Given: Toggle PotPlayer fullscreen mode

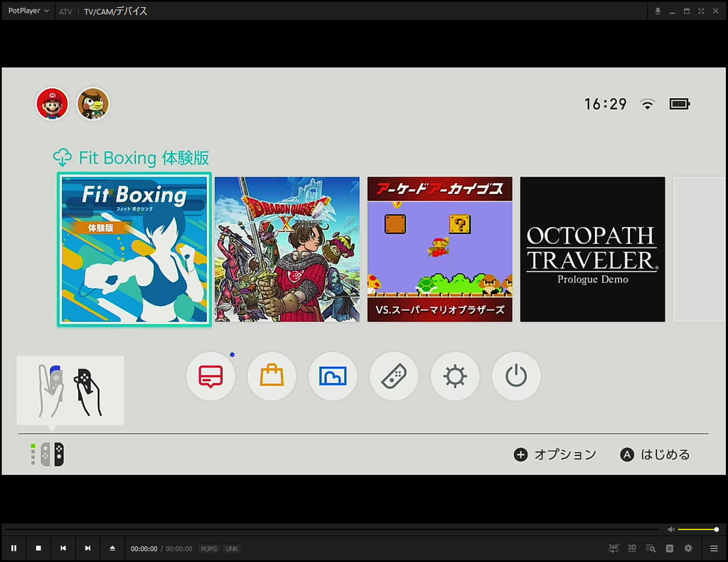Looking at the screenshot, I should [x=701, y=11].
